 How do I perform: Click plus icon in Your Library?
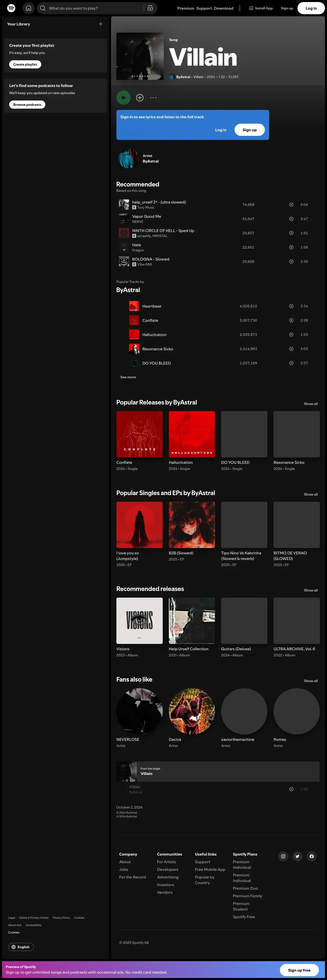pos(101,24)
